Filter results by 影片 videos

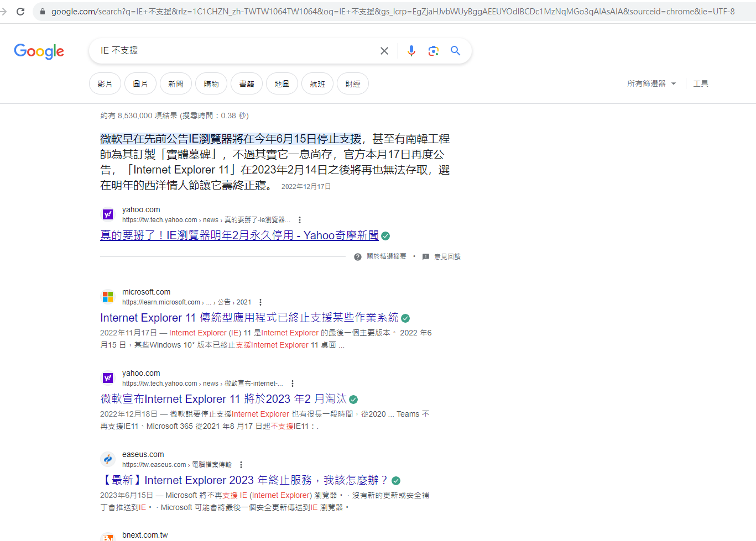tap(105, 84)
